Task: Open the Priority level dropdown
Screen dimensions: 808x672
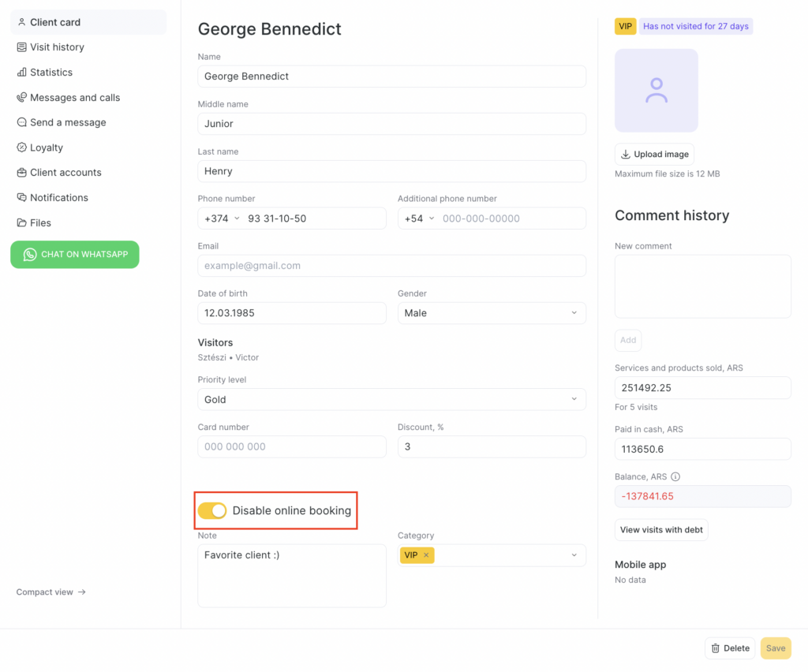Action: click(574, 400)
